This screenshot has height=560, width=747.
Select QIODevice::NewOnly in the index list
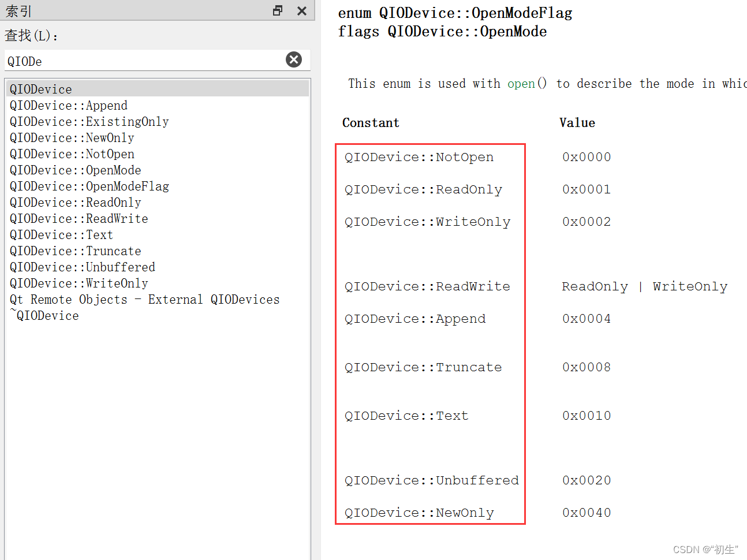[x=158, y=137]
